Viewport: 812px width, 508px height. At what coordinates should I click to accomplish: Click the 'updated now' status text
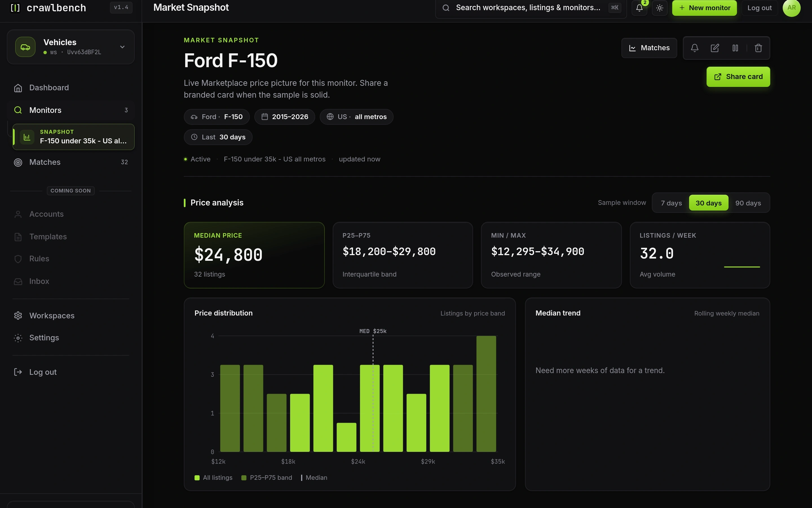pyautogui.click(x=359, y=159)
